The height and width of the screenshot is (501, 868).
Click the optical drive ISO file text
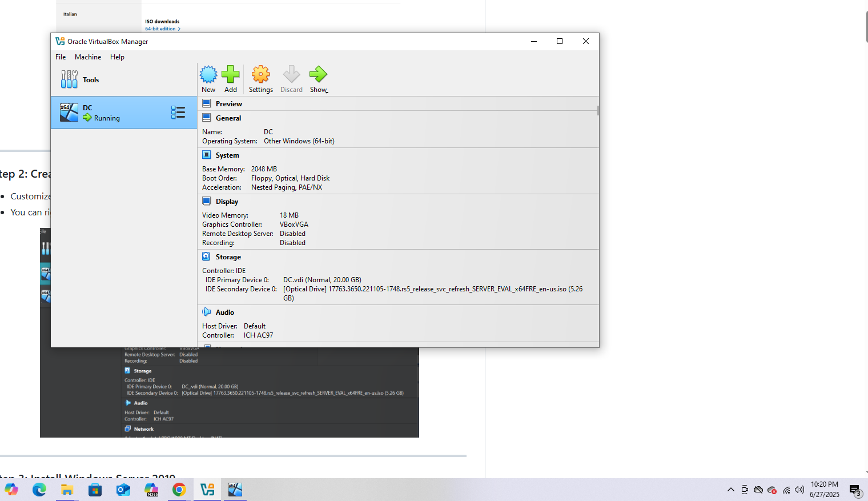pyautogui.click(x=433, y=293)
